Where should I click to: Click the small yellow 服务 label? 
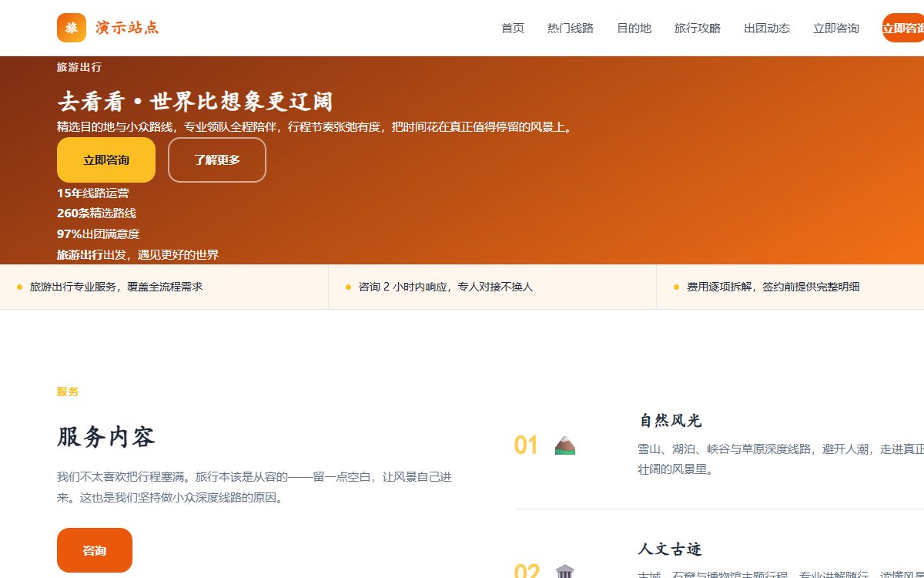click(x=68, y=391)
